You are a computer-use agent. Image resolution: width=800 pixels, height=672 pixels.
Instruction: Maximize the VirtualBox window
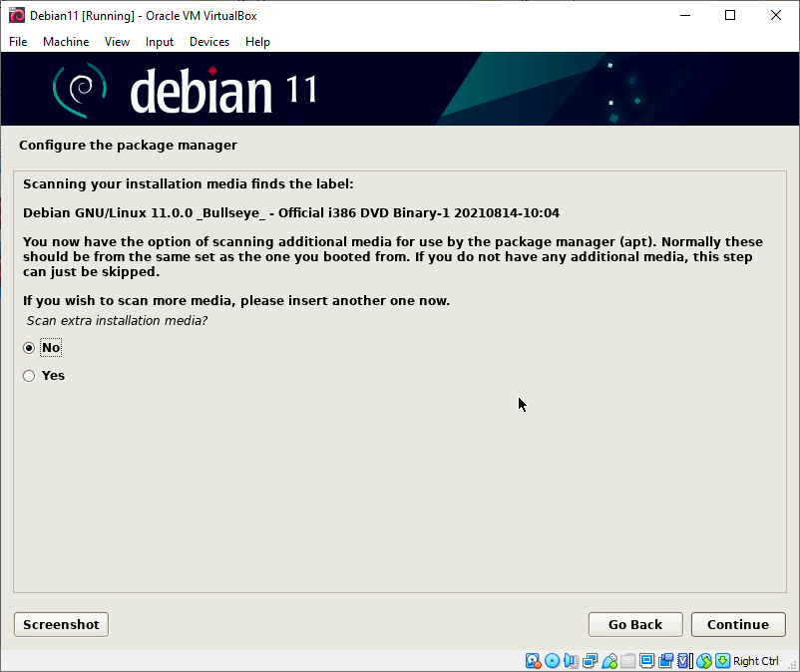730,15
